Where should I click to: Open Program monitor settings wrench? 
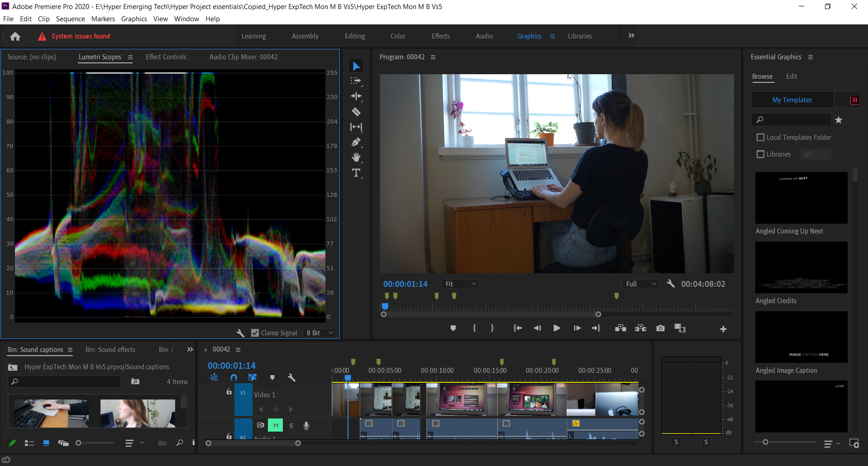pyautogui.click(x=671, y=284)
